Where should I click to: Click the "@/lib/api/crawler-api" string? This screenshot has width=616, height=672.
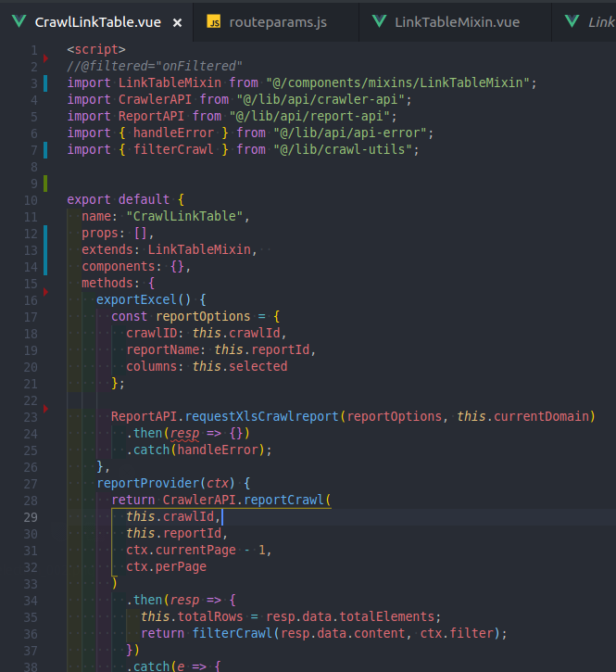point(321,99)
